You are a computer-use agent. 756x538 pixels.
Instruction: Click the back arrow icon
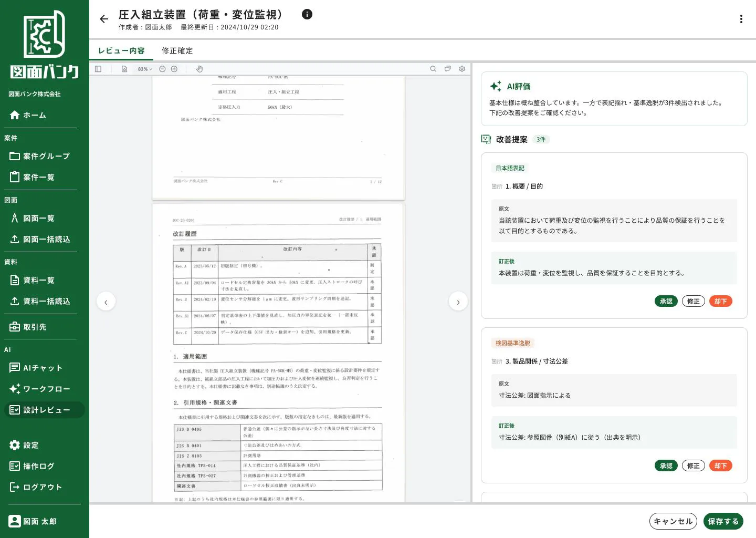(x=104, y=19)
